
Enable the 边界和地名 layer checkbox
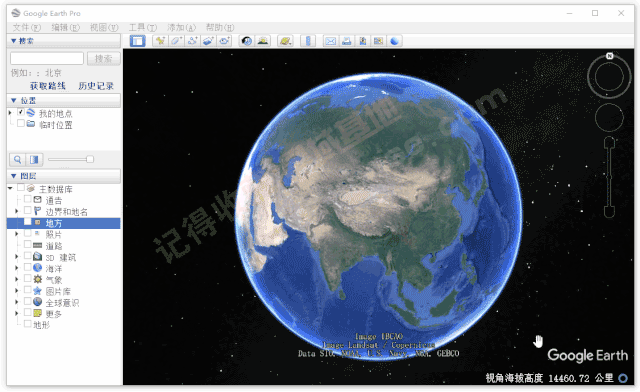pyautogui.click(x=28, y=210)
